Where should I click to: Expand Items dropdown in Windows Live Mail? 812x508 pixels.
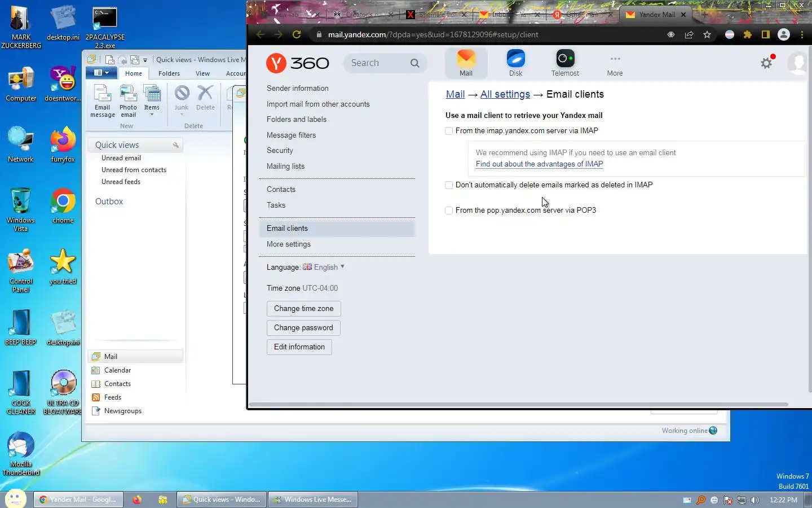coord(152,101)
